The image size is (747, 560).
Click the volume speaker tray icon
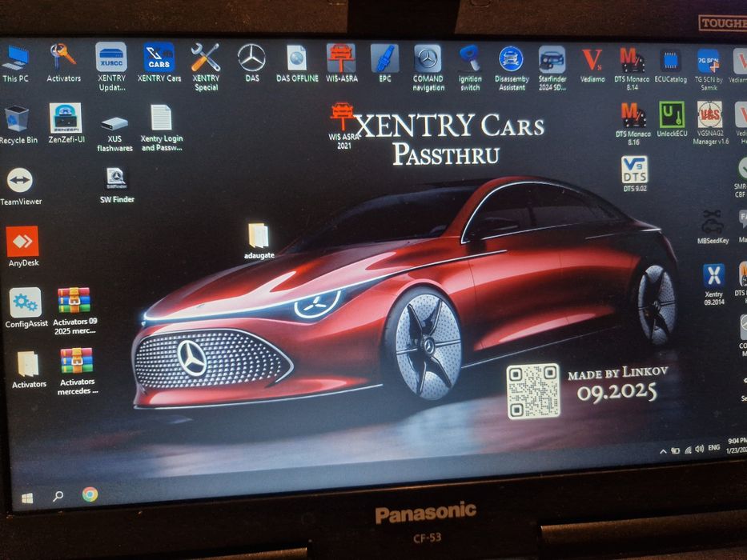point(699,449)
